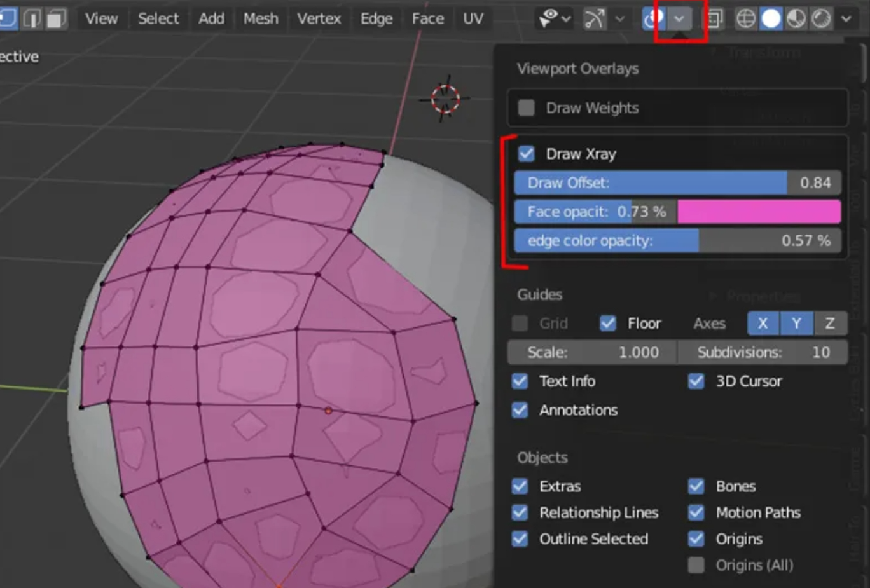Image resolution: width=870 pixels, height=588 pixels.
Task: Click the grid Scale value field
Action: click(x=591, y=352)
